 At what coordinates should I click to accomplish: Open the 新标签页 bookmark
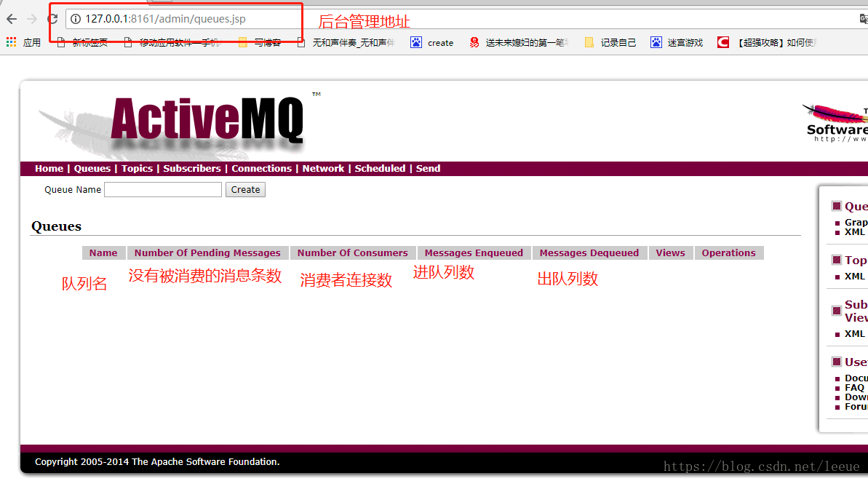(82, 43)
